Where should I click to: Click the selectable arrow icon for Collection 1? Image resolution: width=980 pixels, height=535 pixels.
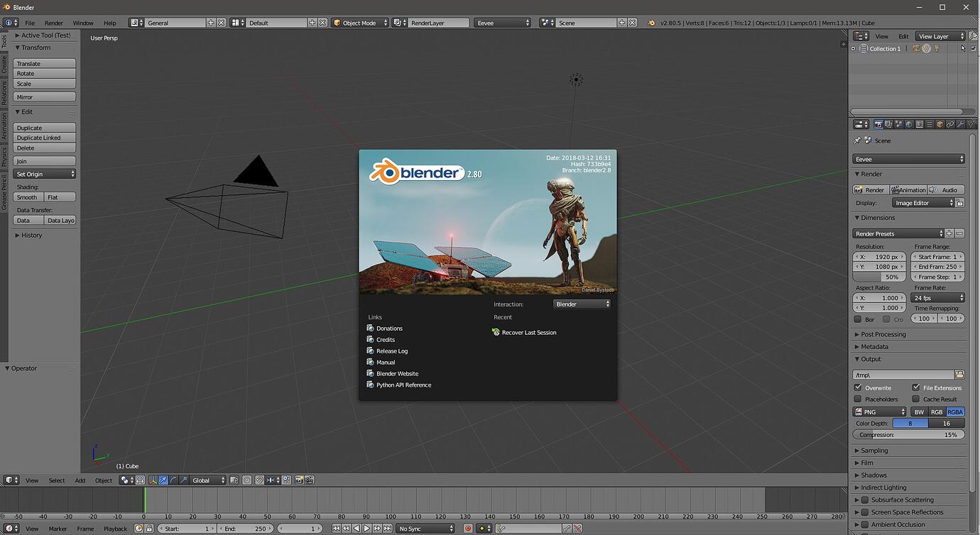[x=964, y=48]
